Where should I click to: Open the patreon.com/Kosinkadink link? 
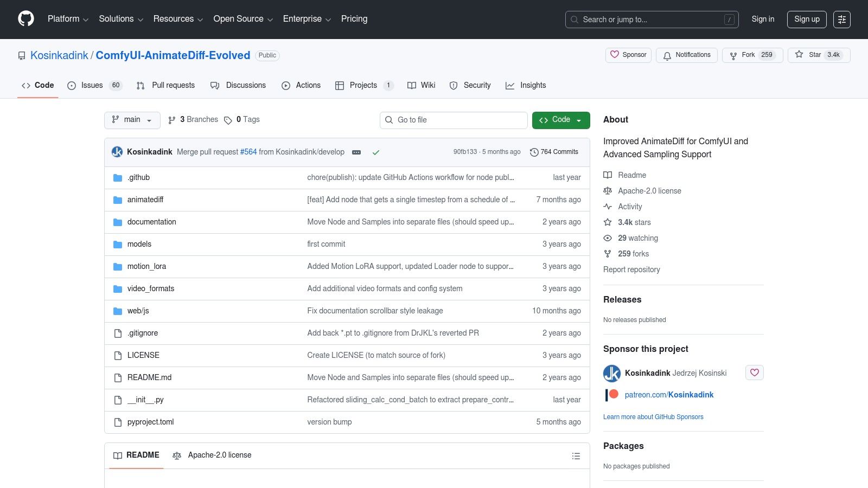669,395
